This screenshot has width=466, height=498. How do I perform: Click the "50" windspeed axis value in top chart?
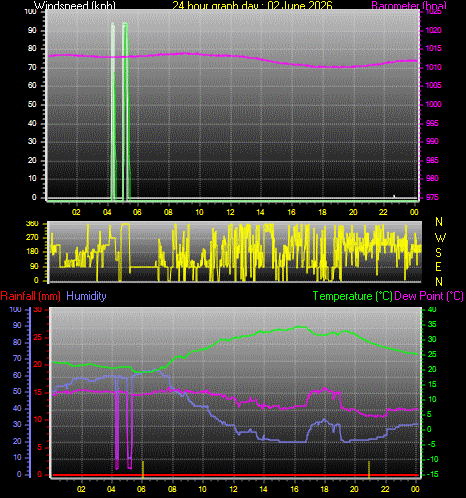point(32,104)
